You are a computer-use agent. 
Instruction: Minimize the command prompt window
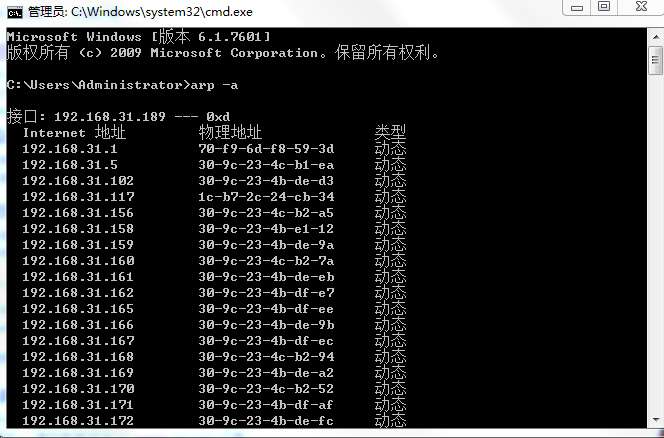576,7
